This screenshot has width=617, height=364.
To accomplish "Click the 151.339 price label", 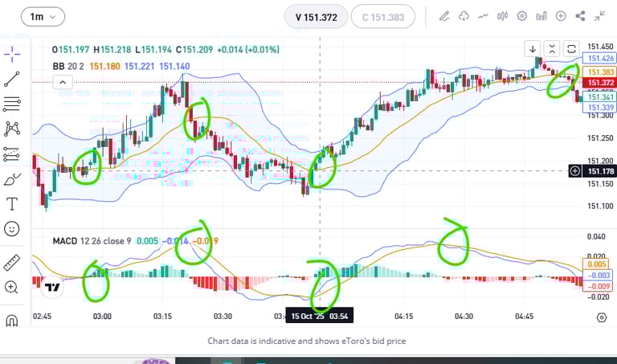I will click(600, 108).
